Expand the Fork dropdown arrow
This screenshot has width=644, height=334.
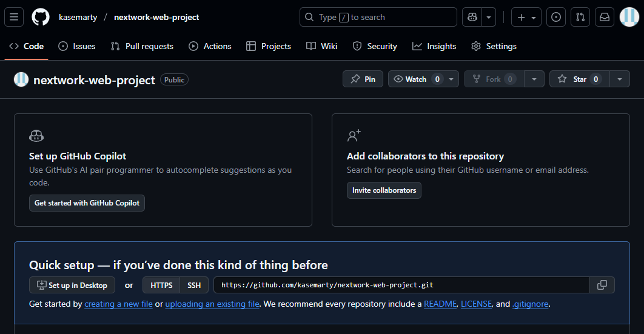point(534,79)
